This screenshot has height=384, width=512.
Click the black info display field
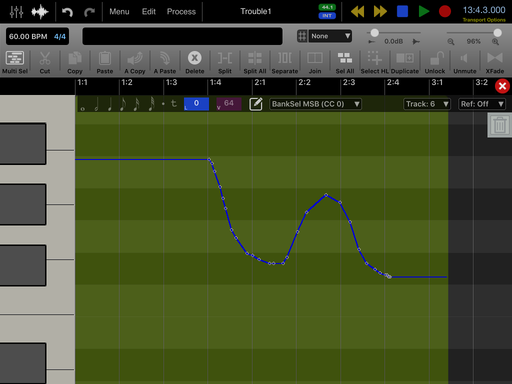(182, 36)
